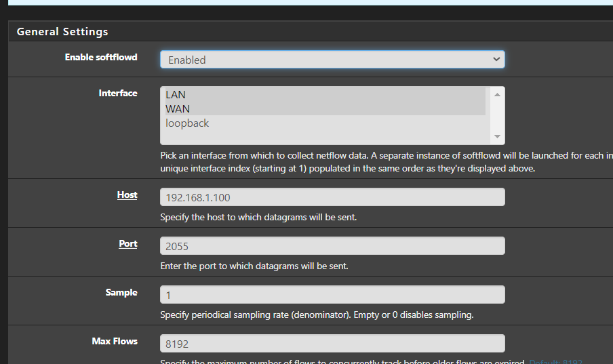This screenshot has height=364, width=613.
Task: Click the Enable softflowd label
Action: (101, 57)
